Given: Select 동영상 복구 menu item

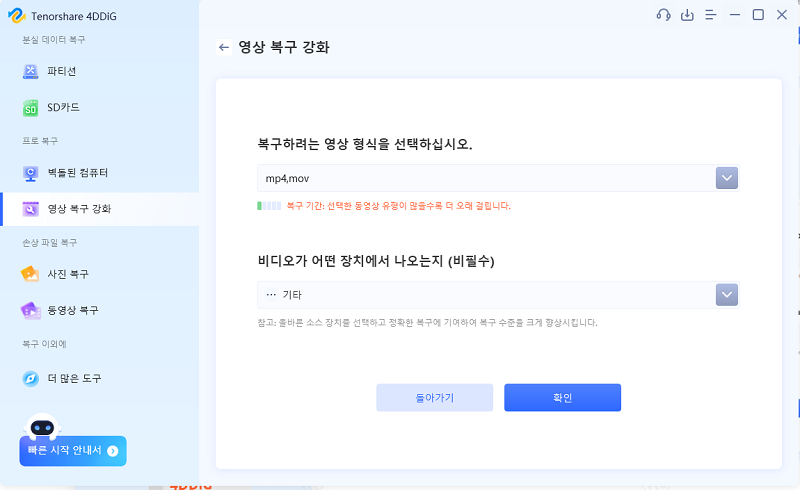Looking at the screenshot, I should coord(99,310).
